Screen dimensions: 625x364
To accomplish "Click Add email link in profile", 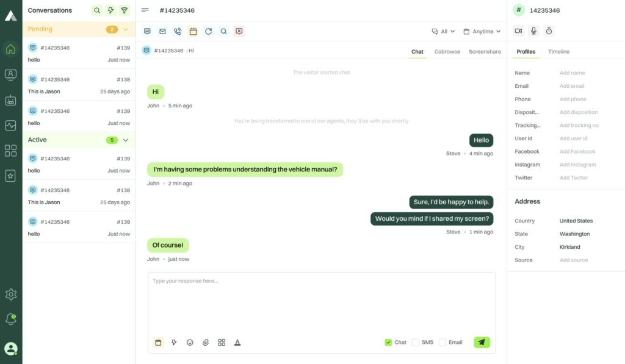I will pos(572,86).
